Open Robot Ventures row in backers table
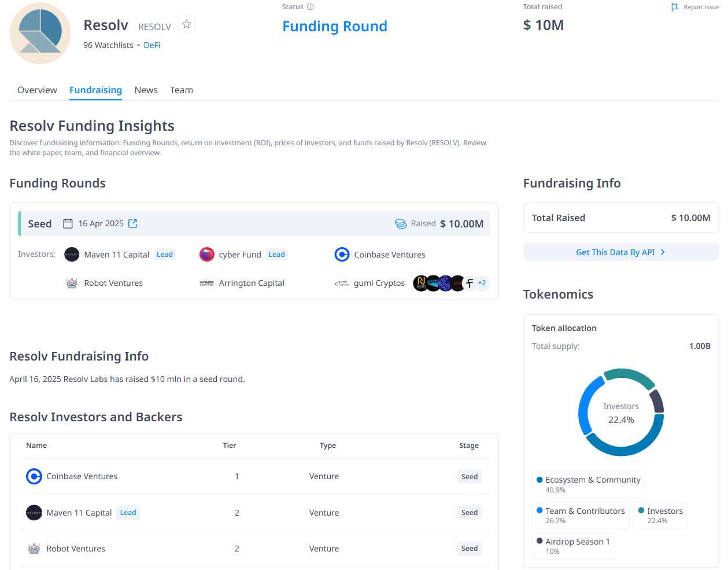Screen dimensions: 728x570 (x=254, y=549)
